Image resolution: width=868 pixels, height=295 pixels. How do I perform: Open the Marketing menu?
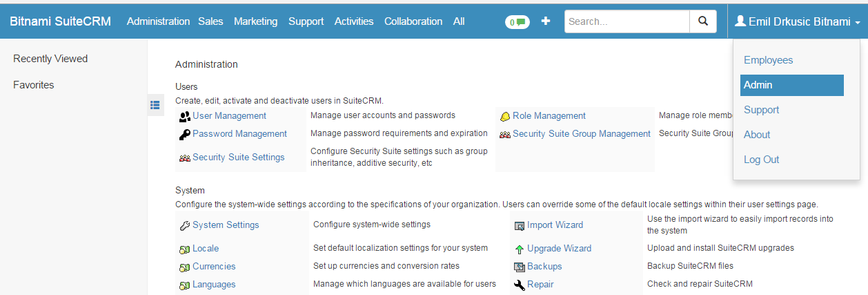(255, 21)
